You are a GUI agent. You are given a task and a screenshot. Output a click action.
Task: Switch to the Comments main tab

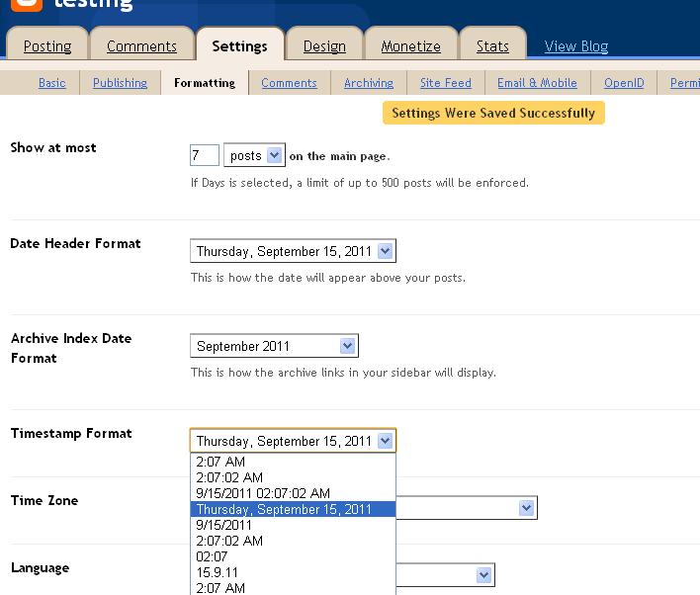pyautogui.click(x=141, y=46)
